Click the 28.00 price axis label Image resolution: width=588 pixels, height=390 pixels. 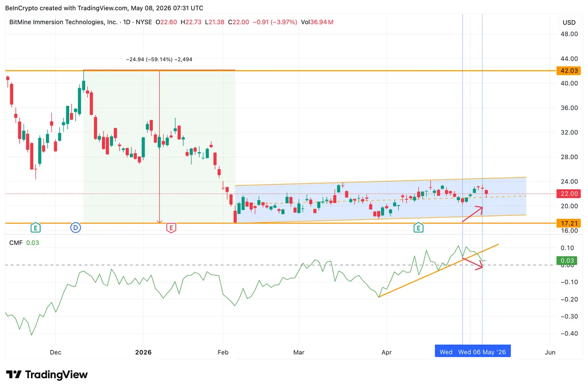click(x=570, y=157)
